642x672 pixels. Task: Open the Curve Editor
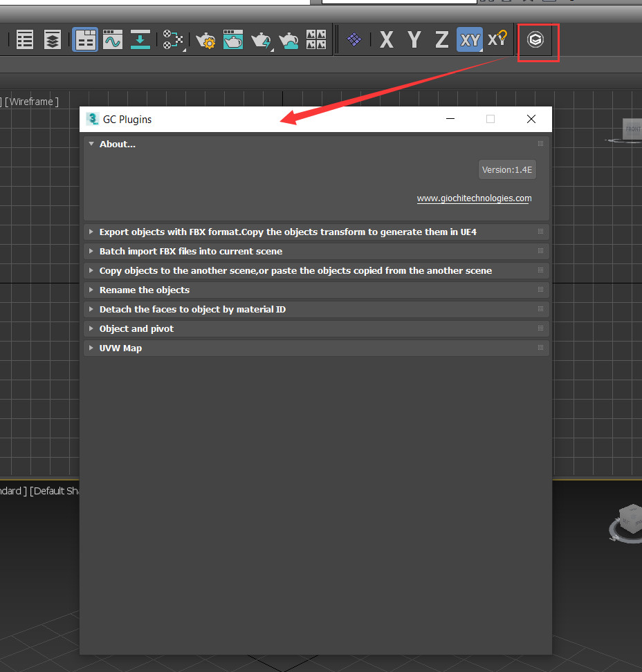[111, 40]
